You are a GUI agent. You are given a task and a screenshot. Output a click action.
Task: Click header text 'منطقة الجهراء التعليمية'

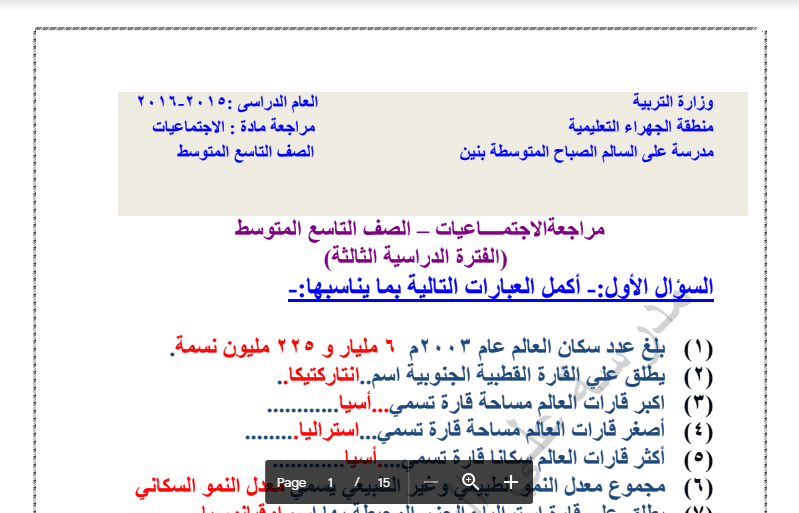(641, 126)
